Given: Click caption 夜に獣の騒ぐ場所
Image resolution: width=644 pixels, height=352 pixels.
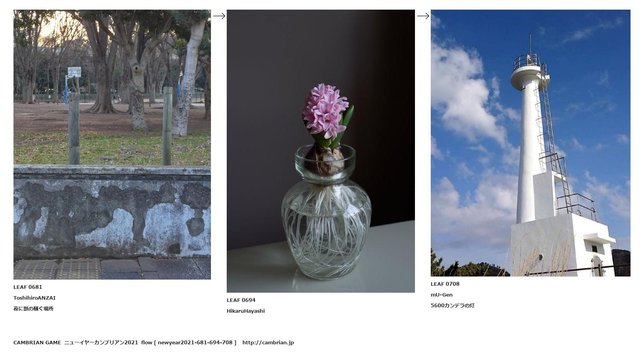Looking at the screenshot, I should click(x=33, y=308).
